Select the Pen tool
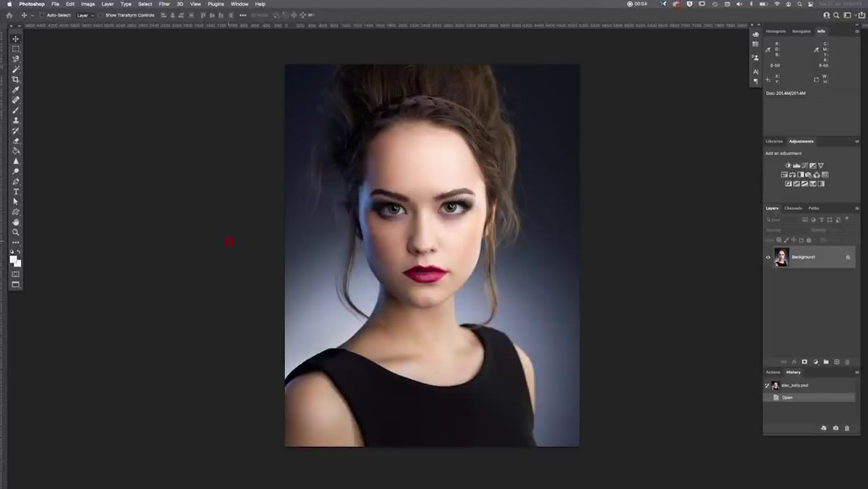This screenshot has height=489, width=868. [16, 181]
